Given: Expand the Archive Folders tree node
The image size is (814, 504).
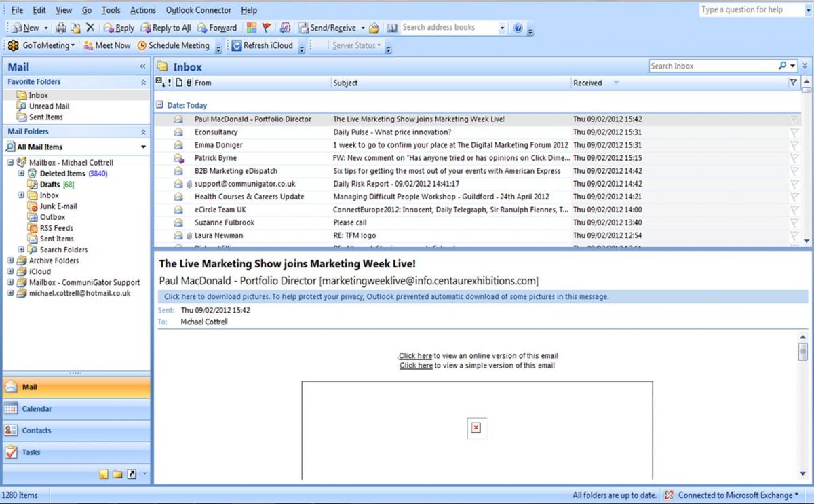Looking at the screenshot, I should click(x=11, y=260).
